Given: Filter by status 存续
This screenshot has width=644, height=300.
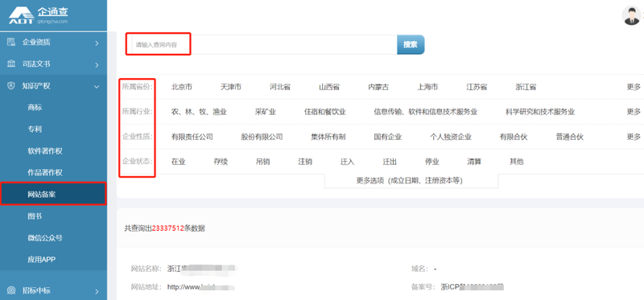Looking at the screenshot, I should point(221,162).
